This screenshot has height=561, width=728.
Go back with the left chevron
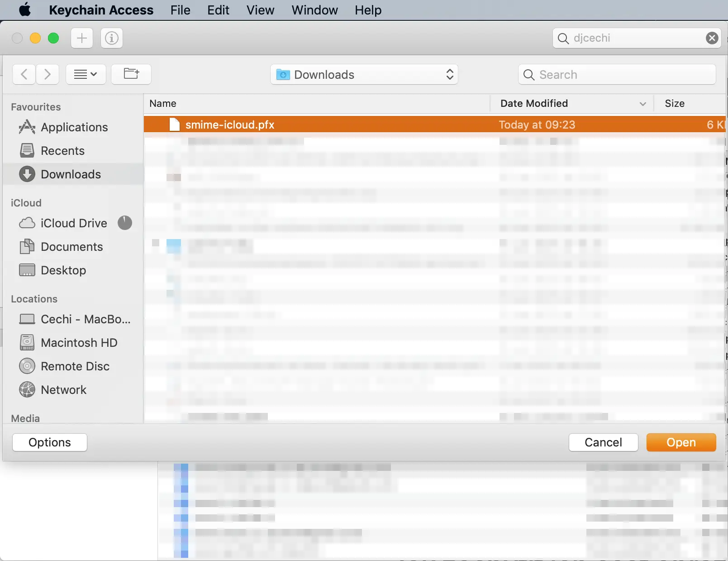click(24, 74)
